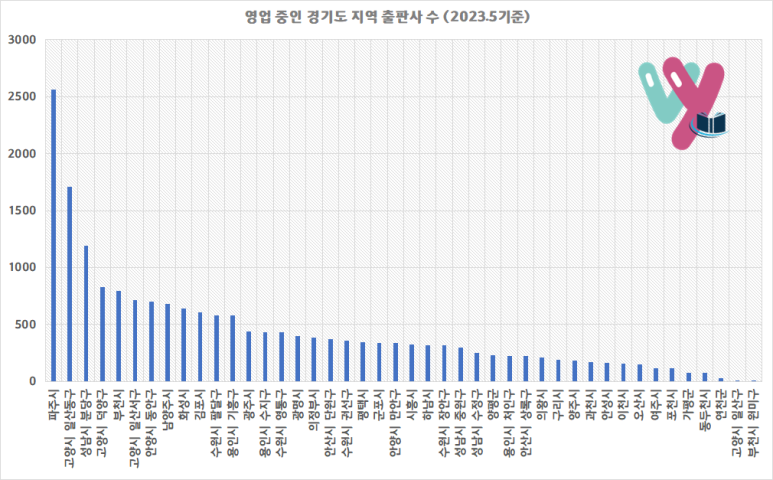Screen dimensions: 773x480
Task: Select the x-axis label '고양시 일산구'
Action: [737, 422]
